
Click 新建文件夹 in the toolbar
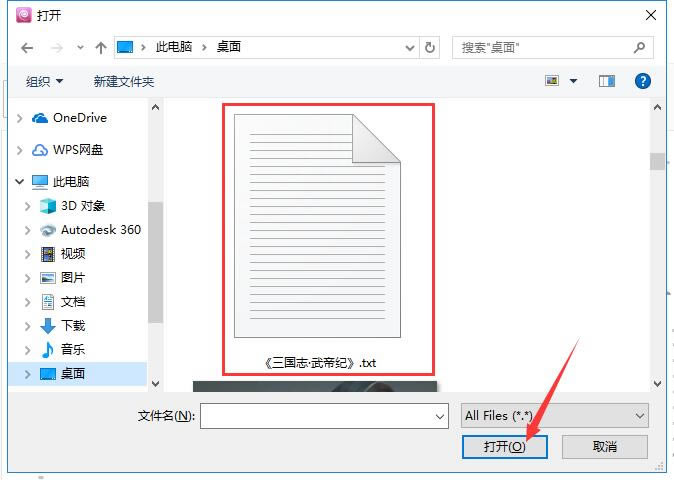tap(124, 81)
